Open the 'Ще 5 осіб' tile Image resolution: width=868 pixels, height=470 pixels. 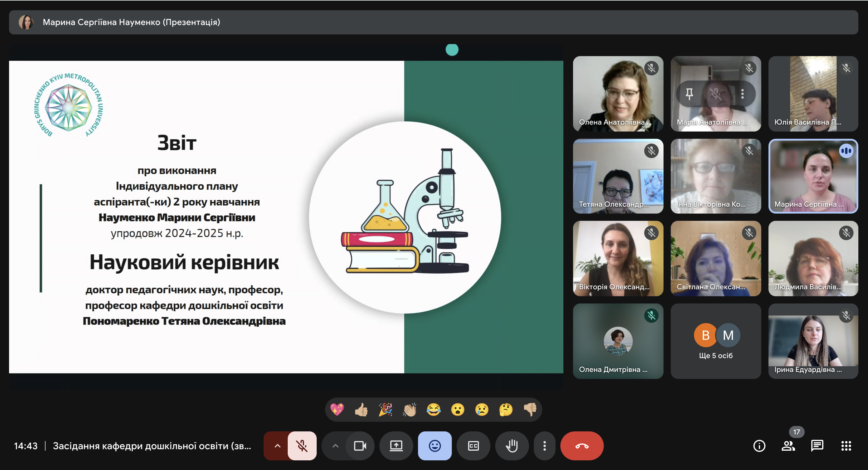[x=716, y=341]
